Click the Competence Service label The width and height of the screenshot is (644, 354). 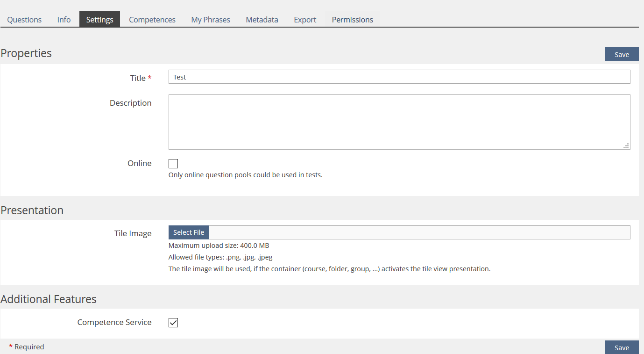pos(114,322)
